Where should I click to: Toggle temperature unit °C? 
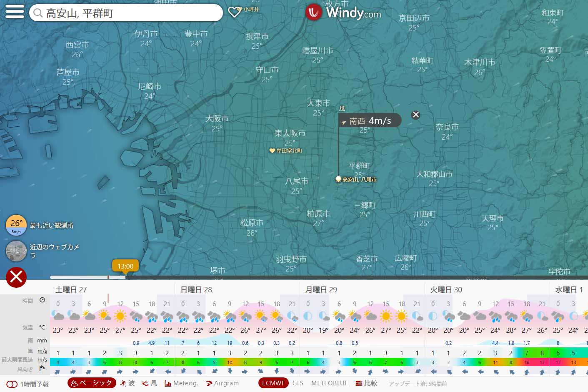point(42,327)
